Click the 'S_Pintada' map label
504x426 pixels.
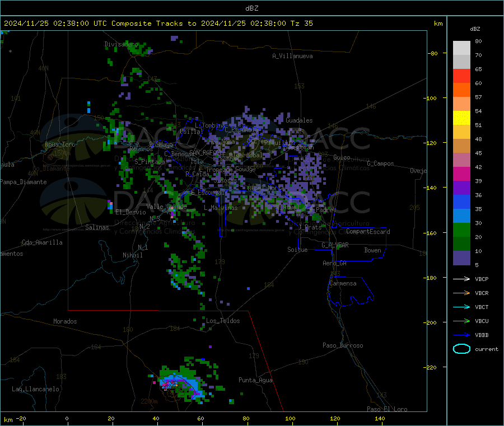click(150, 162)
